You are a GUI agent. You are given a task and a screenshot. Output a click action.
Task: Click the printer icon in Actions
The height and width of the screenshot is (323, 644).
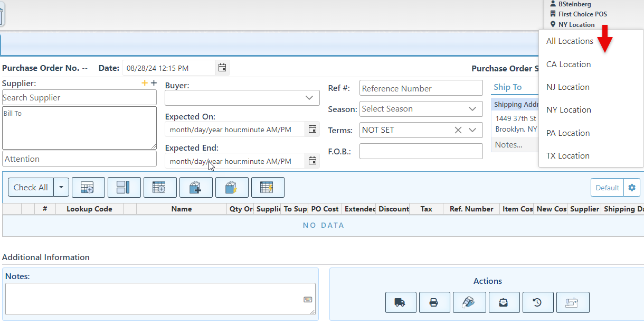pyautogui.click(x=434, y=302)
